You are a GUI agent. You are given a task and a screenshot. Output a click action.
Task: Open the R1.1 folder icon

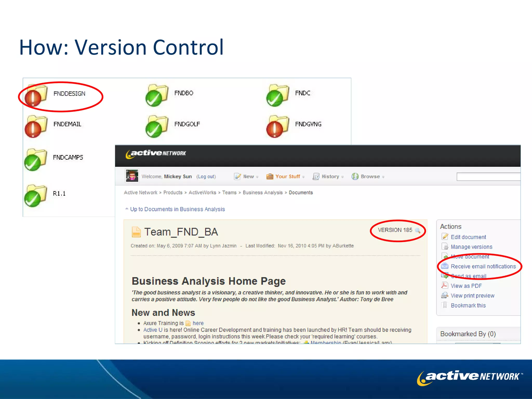[x=36, y=196]
